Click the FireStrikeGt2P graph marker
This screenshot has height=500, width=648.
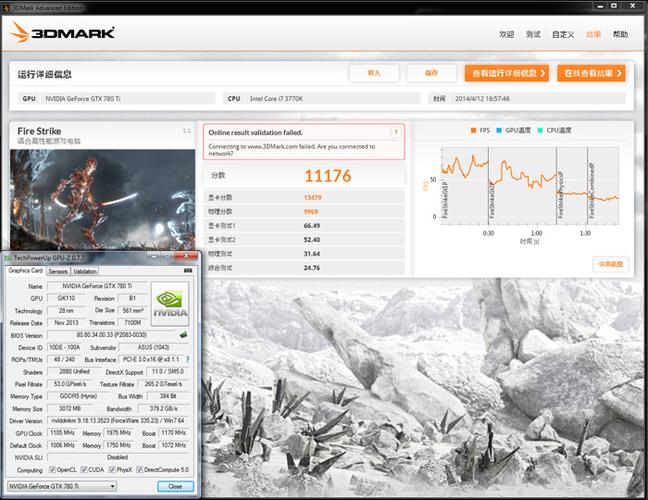pos(492,199)
